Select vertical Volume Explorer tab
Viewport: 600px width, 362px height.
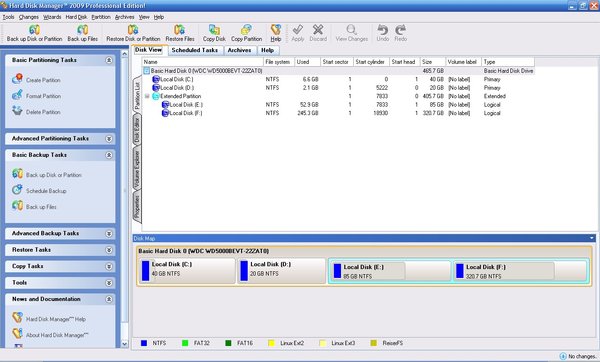click(137, 168)
